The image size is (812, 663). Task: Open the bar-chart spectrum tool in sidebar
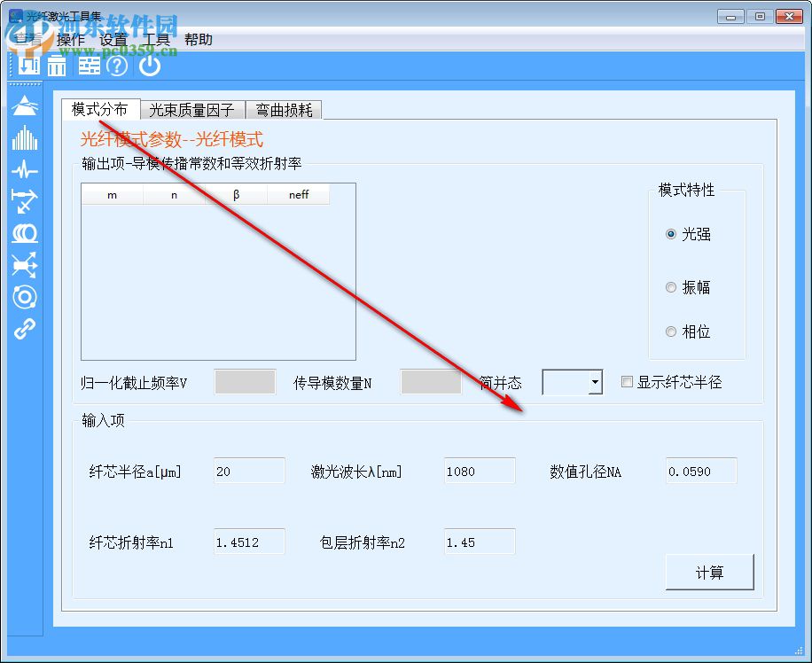(x=24, y=139)
